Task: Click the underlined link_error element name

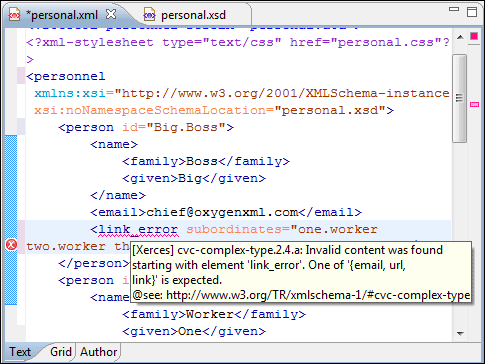Action: click(x=138, y=229)
